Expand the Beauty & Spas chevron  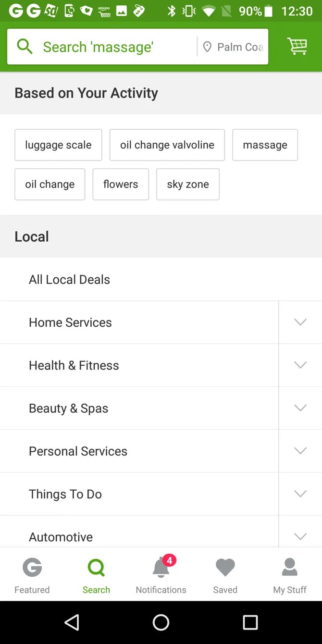[x=300, y=408]
